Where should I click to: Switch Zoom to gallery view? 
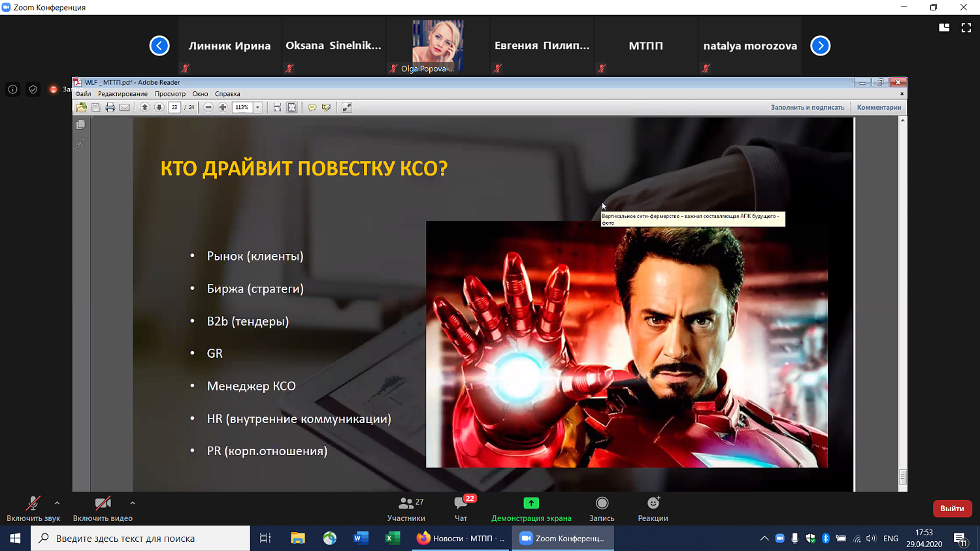944,27
